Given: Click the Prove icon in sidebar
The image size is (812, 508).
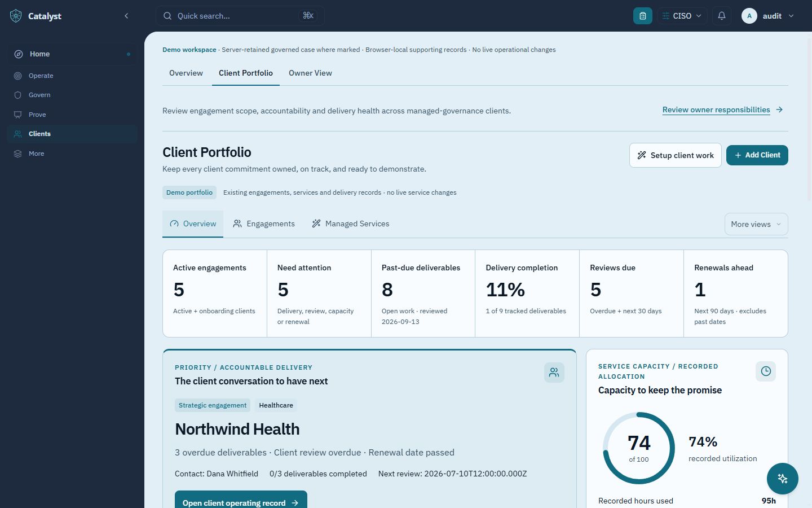Looking at the screenshot, I should click(x=18, y=115).
